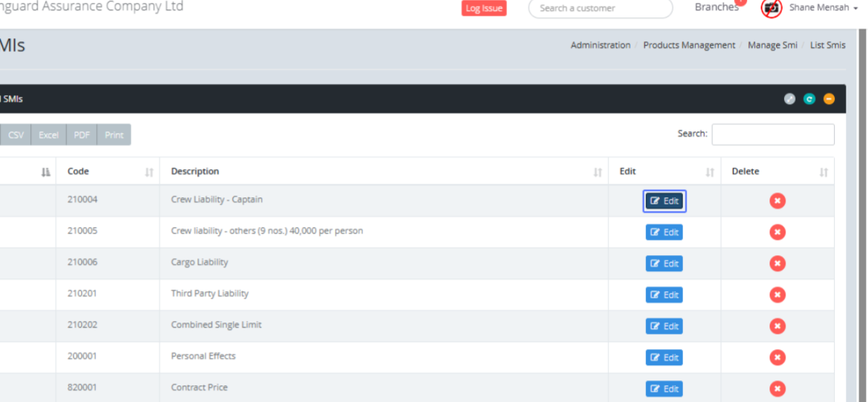Sort table by Description column
Viewport: 868px width, 402px height.
(x=383, y=171)
